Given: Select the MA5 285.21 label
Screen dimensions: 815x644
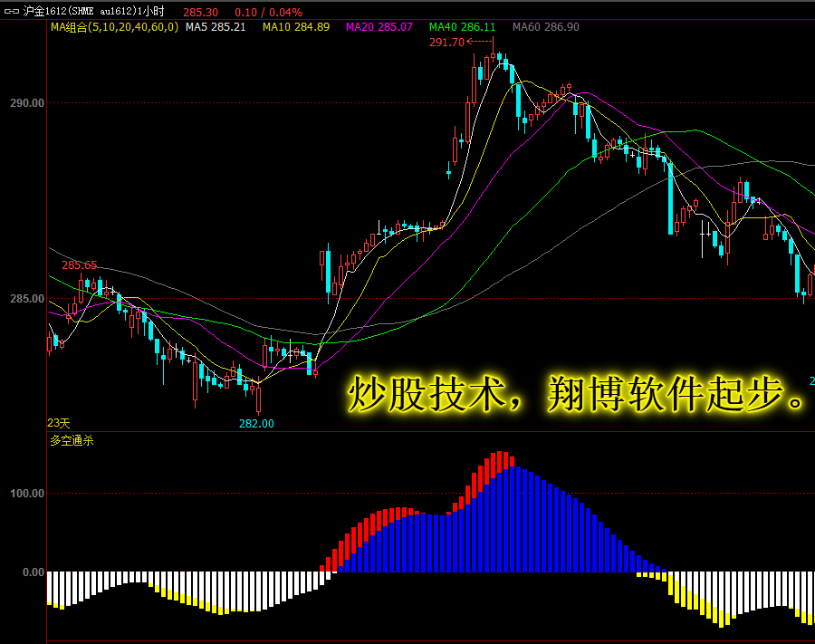Looking at the screenshot, I should (216, 27).
